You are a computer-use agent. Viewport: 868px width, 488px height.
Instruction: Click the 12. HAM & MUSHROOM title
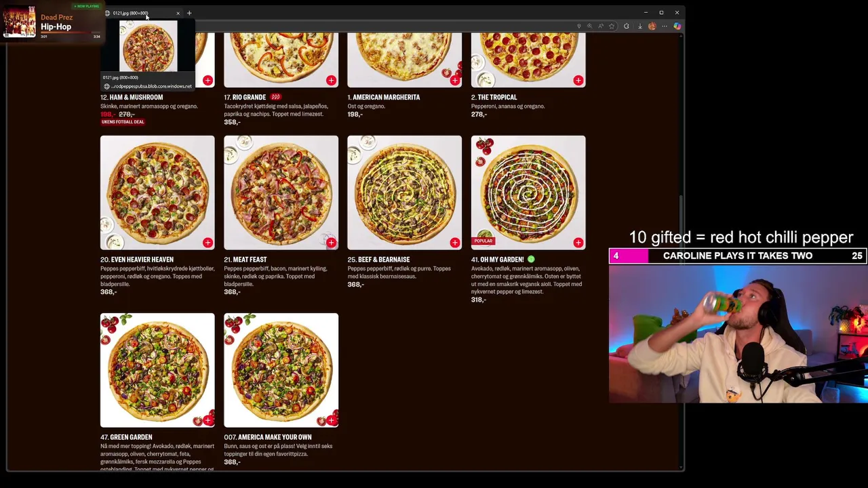click(x=132, y=97)
